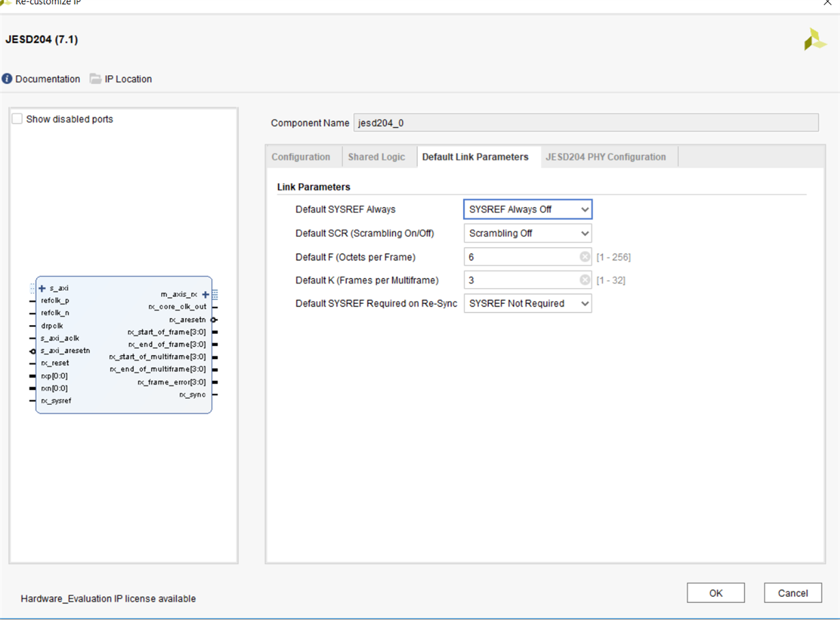Expand the s_axi interface plus icon
Screen dimensions: 840x620
pyautogui.click(x=42, y=288)
